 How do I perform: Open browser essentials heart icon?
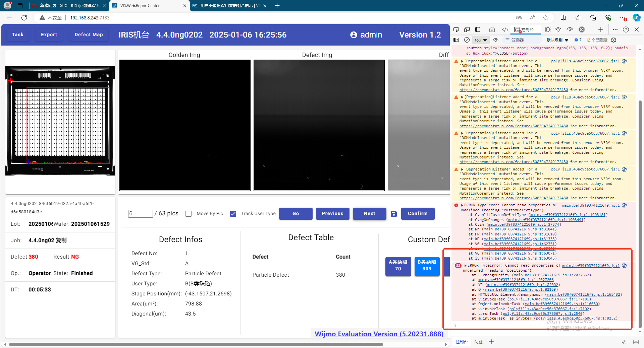(608, 18)
